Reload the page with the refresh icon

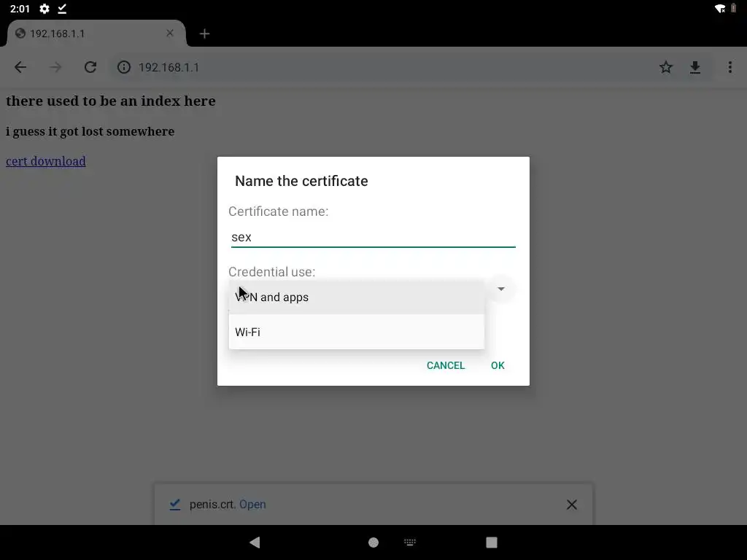pyautogui.click(x=90, y=67)
